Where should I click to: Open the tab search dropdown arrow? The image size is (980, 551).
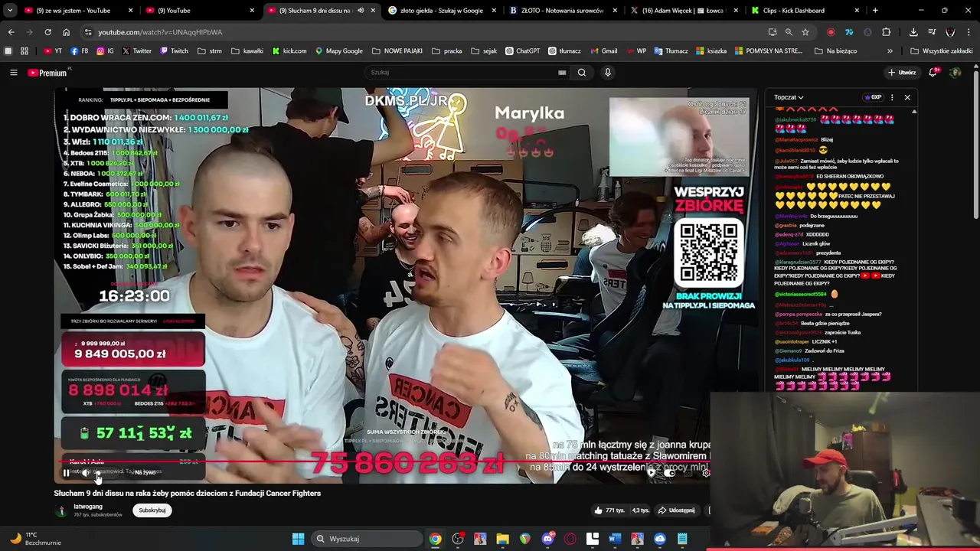click(10, 11)
